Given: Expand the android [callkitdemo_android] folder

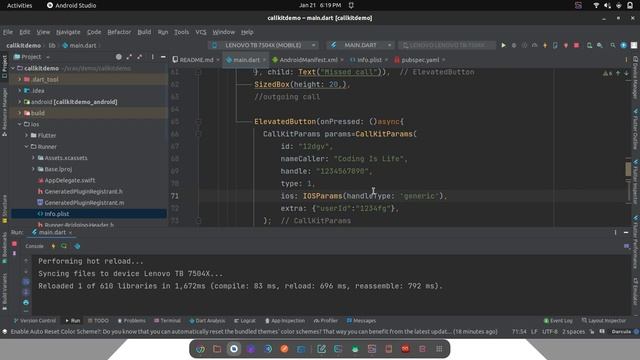Looking at the screenshot, I should [20, 102].
